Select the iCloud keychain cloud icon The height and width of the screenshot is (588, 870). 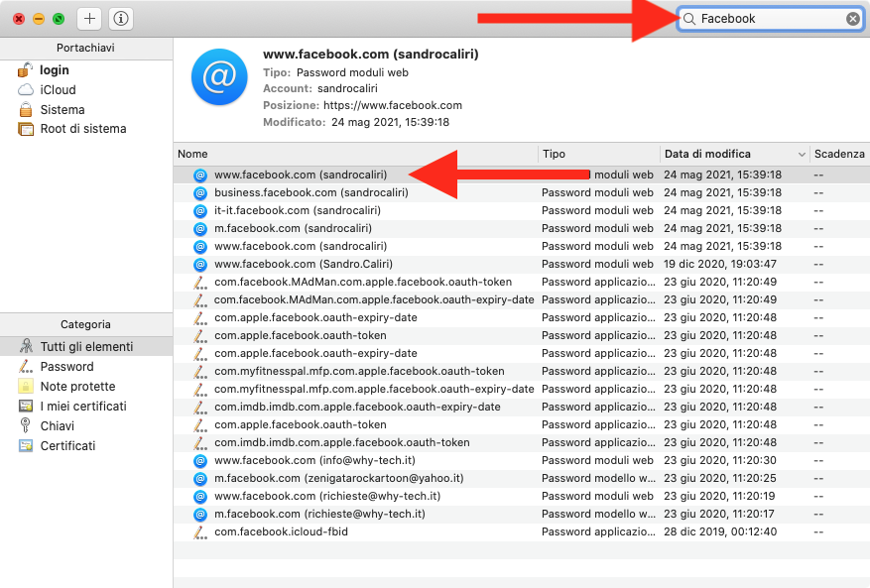26,90
